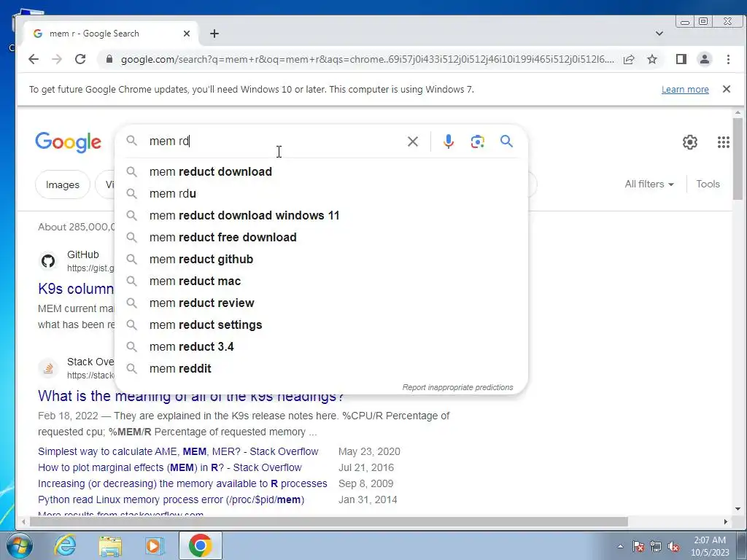Choose 'mem reduct download windows 11' suggestion

click(x=322, y=215)
